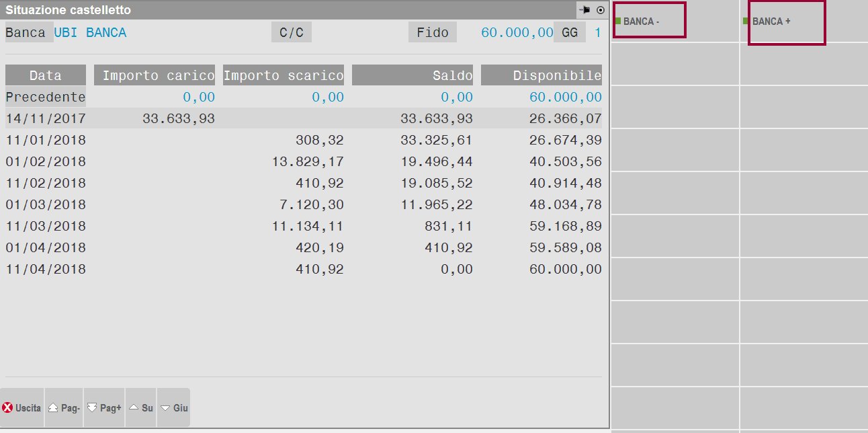
Task: Move up one row with Su
Action: [x=141, y=408]
